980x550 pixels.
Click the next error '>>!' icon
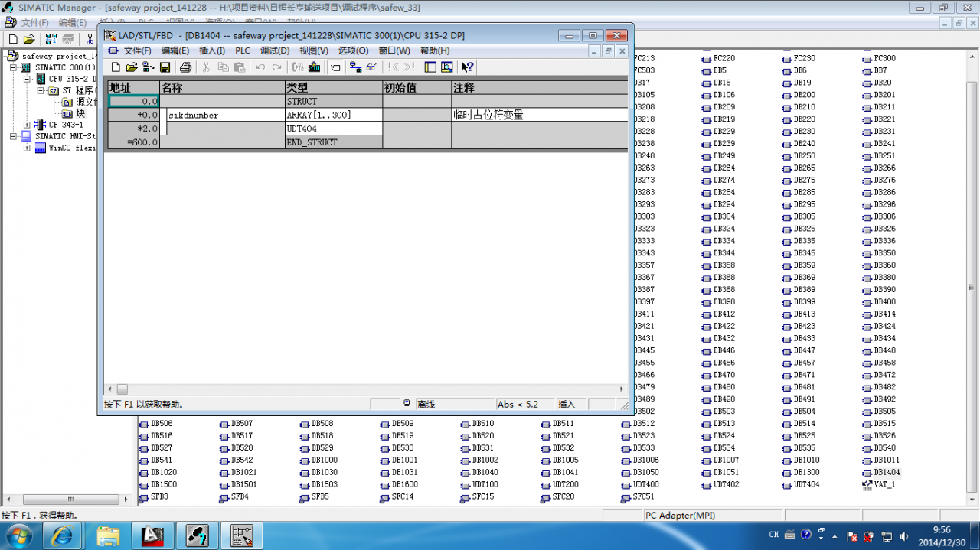point(409,67)
